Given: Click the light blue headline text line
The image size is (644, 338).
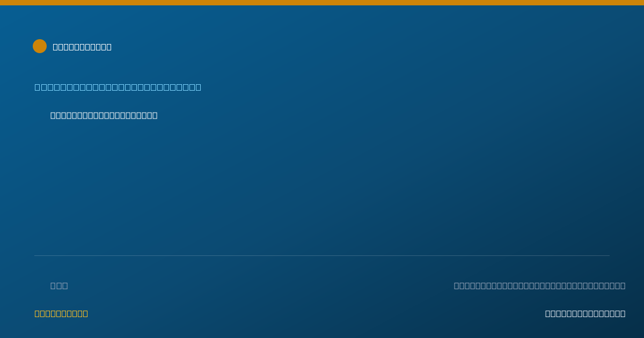Looking at the screenshot, I should click(x=118, y=87).
